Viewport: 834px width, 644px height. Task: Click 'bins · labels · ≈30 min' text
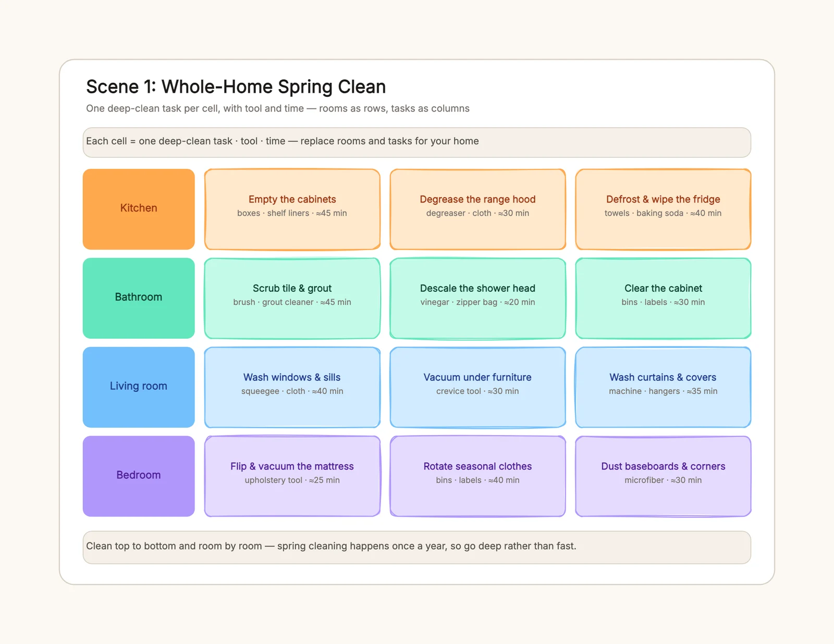pyautogui.click(x=663, y=302)
